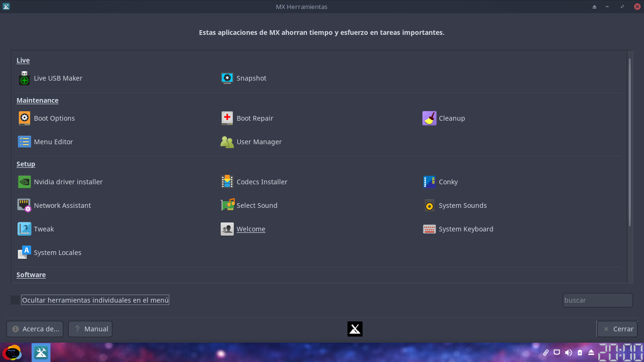Click the Welcome link
Screen dimensions: 644x362
251,229
